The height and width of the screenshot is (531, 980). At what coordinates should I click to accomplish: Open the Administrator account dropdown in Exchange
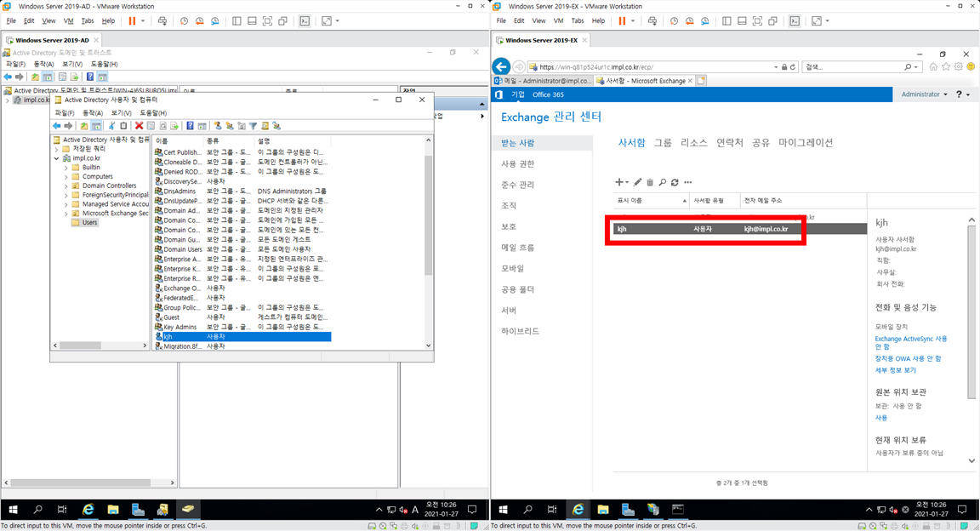(x=925, y=94)
